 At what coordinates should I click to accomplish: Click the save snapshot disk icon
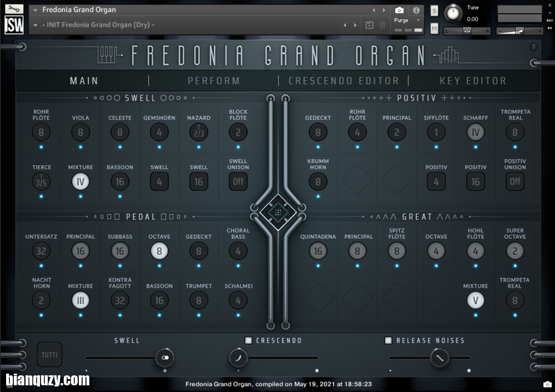click(x=370, y=25)
